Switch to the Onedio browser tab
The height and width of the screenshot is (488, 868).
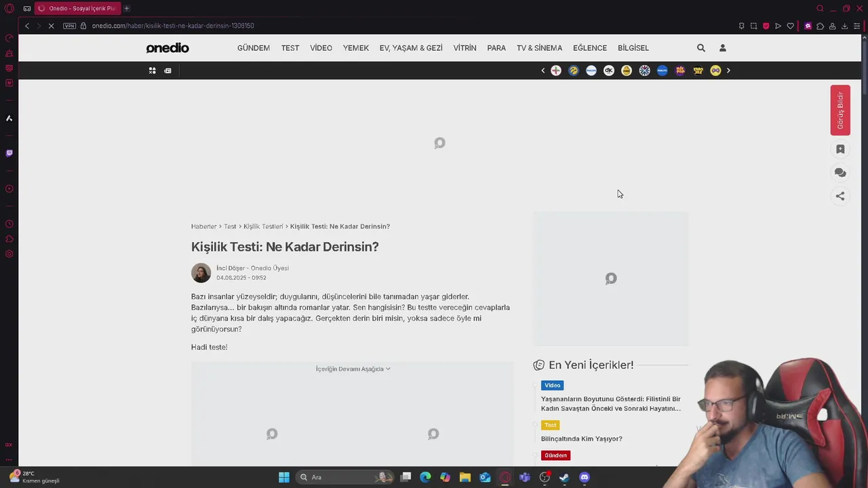[77, 8]
